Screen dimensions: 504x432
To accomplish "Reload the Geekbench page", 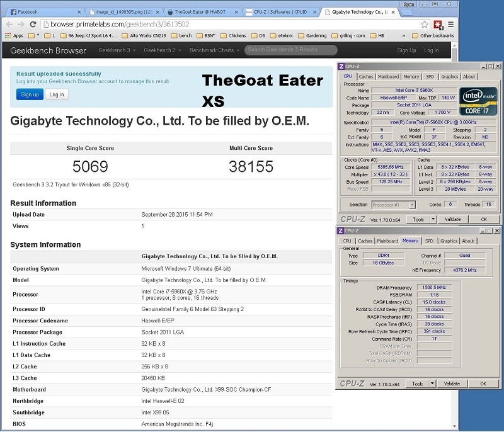I will tap(33, 25).
